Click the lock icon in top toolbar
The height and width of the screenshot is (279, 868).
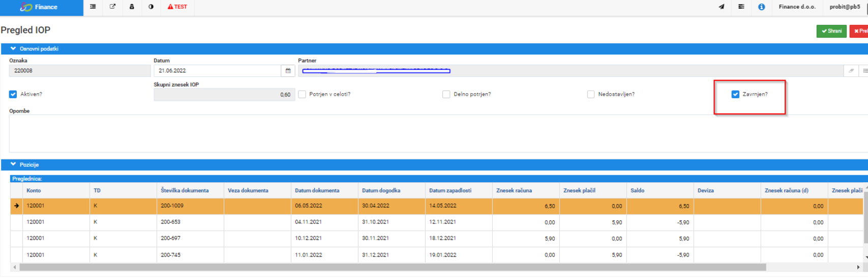(x=132, y=7)
